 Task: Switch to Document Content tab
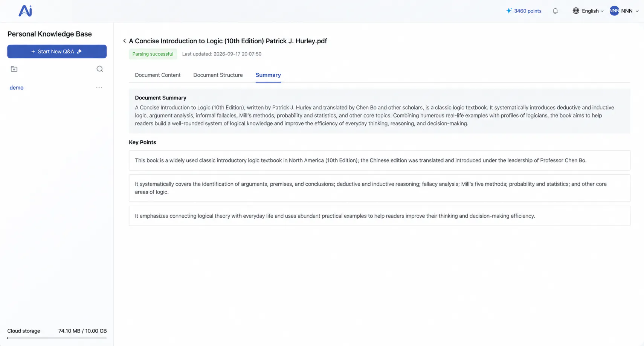(158, 75)
